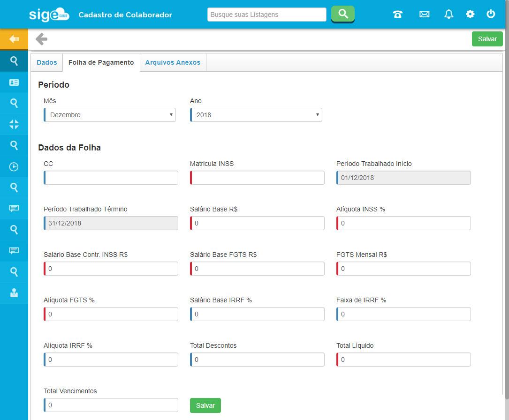
Task: Click the top-right Salvar button
Action: click(x=487, y=39)
